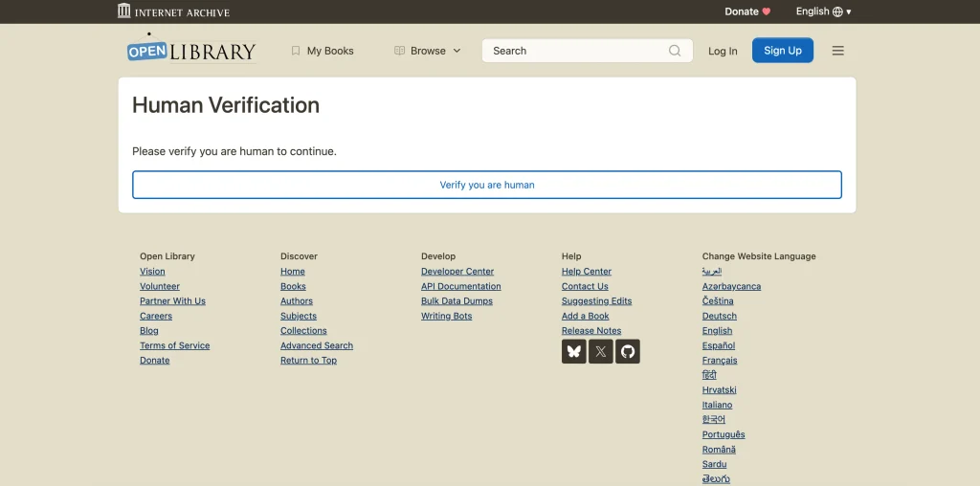Open the hamburger menu icon
The height and width of the screenshot is (486, 980).
click(x=838, y=51)
